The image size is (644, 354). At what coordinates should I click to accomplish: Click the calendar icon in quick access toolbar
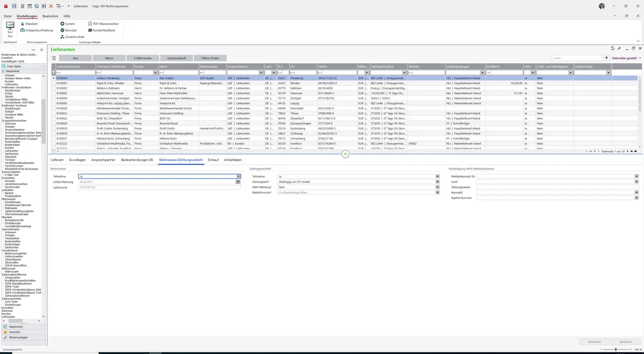29,5
